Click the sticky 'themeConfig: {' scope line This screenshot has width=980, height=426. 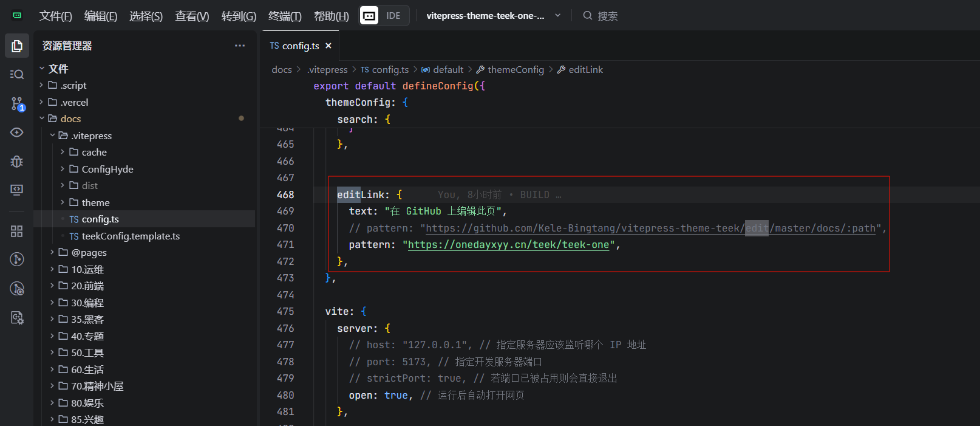tap(367, 102)
